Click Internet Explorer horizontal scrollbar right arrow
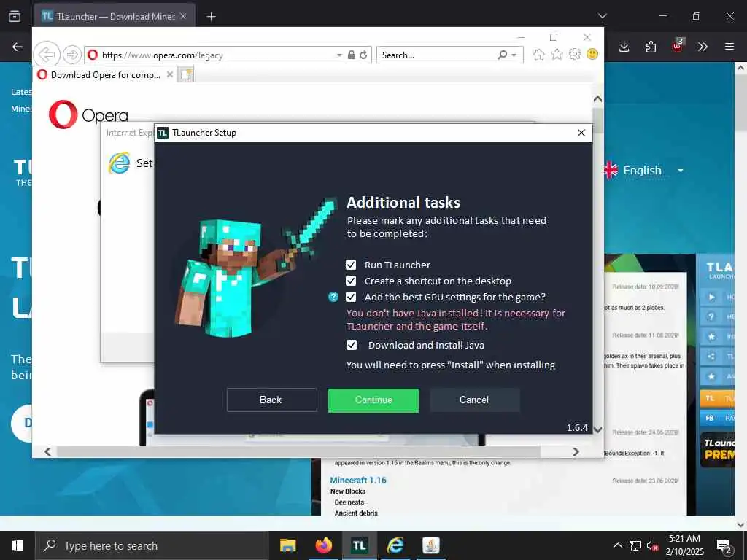 click(x=576, y=451)
